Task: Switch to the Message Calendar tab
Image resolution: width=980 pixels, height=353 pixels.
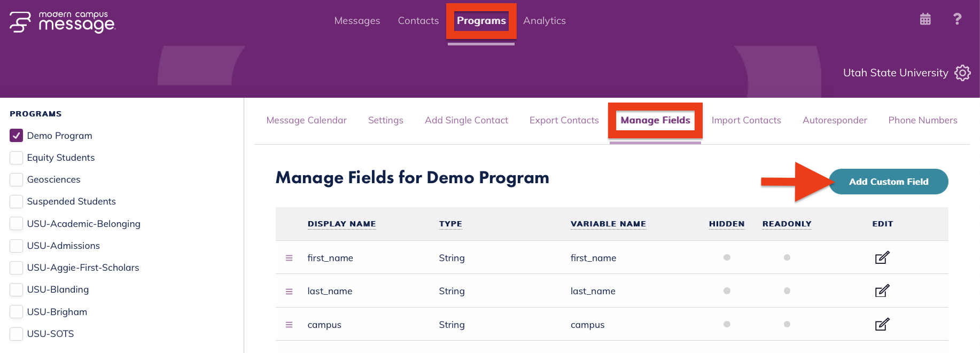Action: 307,120
